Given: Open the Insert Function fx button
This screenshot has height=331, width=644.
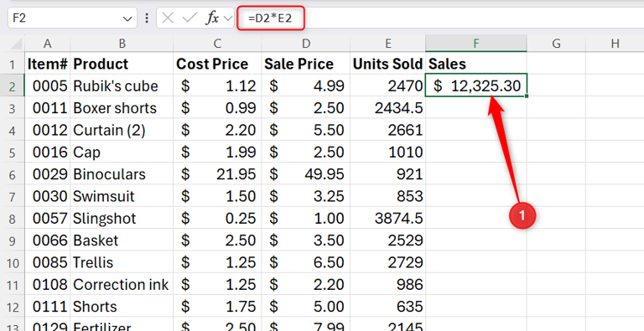Looking at the screenshot, I should 212,18.
